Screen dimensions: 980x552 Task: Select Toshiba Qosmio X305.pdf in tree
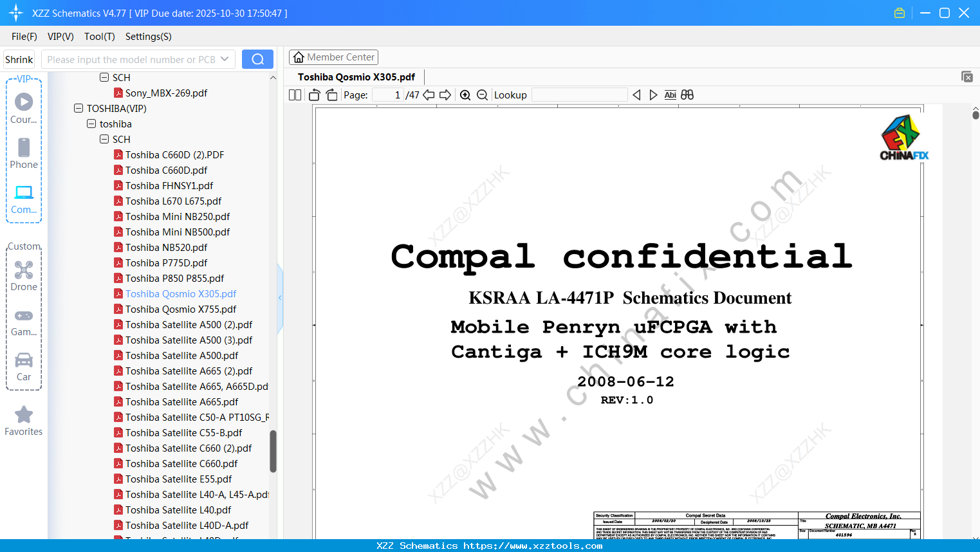coord(181,294)
